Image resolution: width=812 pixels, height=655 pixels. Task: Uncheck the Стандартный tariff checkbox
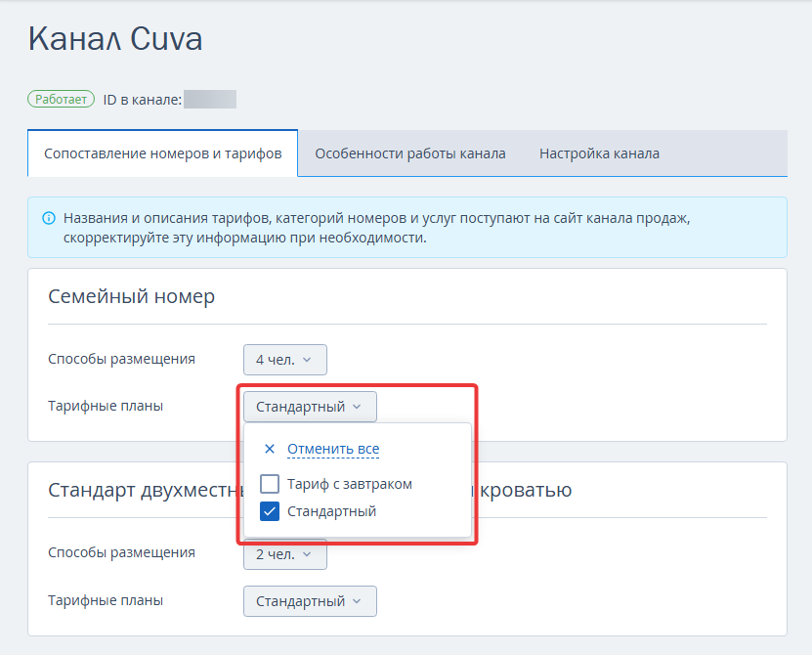point(270,511)
